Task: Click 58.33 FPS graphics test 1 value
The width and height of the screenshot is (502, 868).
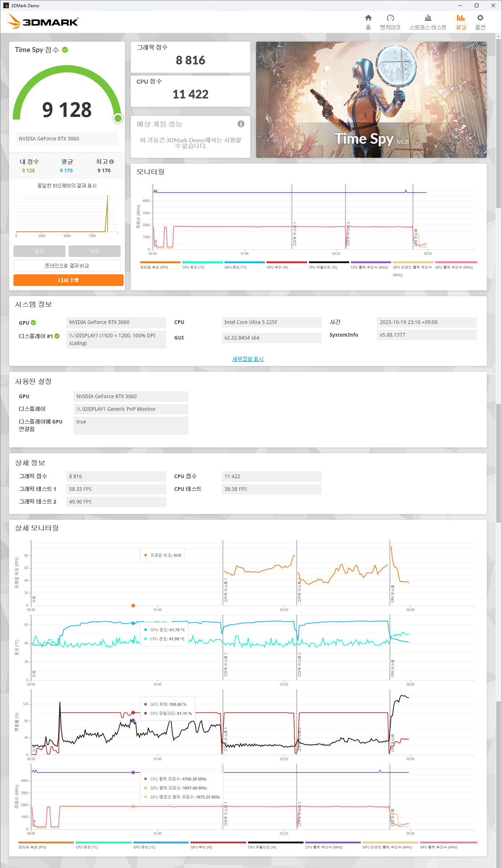Action: (116, 489)
